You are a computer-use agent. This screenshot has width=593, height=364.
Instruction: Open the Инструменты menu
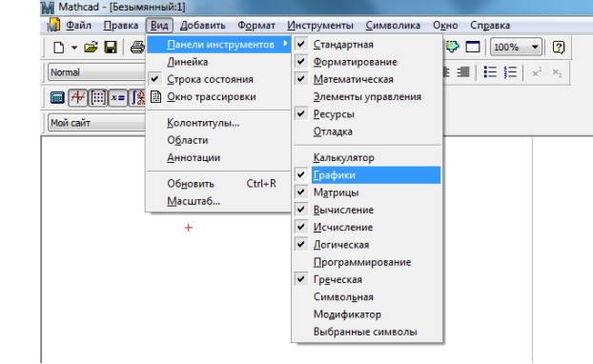coord(320,26)
